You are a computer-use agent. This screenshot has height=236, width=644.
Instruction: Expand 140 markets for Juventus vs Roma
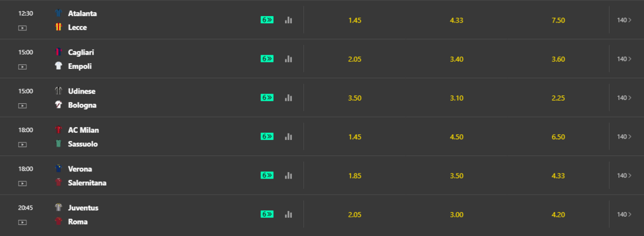pyautogui.click(x=624, y=214)
